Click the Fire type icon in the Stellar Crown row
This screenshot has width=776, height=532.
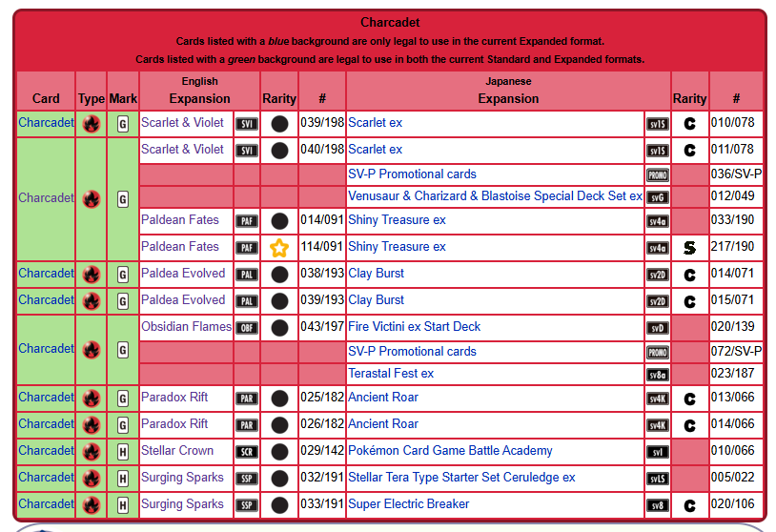92,452
